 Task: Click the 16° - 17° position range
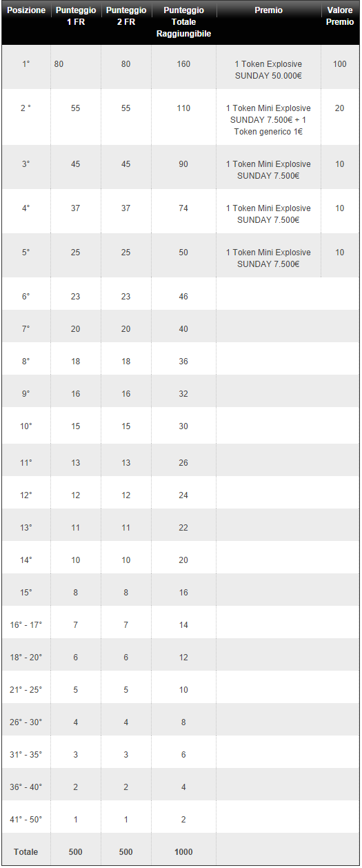[x=26, y=625]
